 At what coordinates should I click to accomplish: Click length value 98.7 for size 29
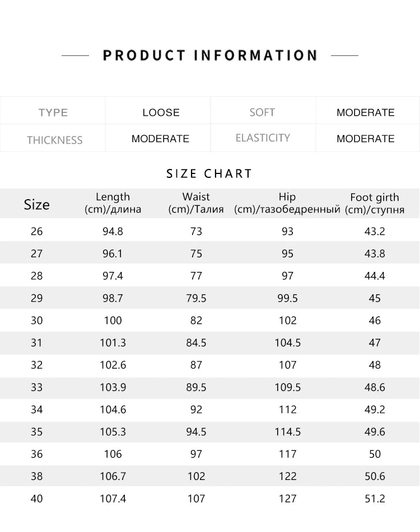[x=113, y=298]
